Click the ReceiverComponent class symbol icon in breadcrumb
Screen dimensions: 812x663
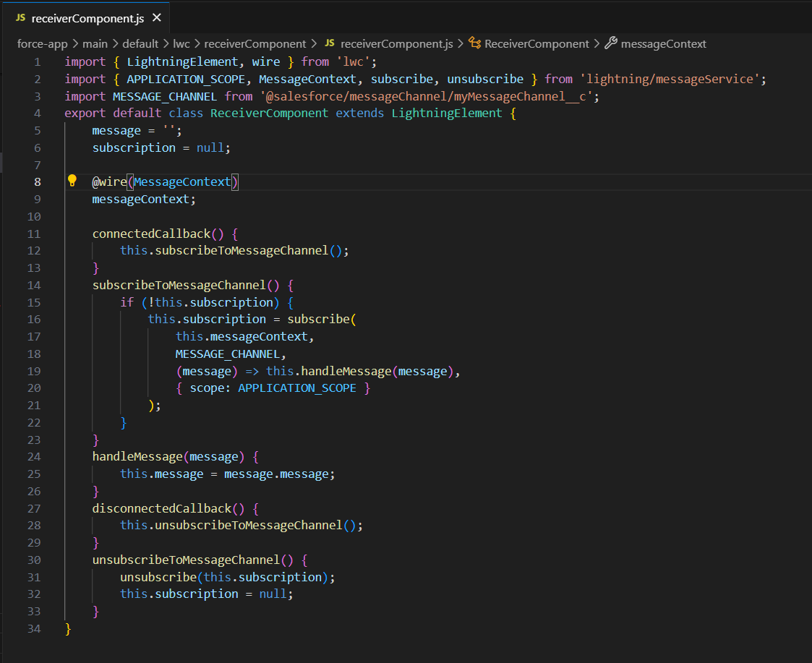474,43
